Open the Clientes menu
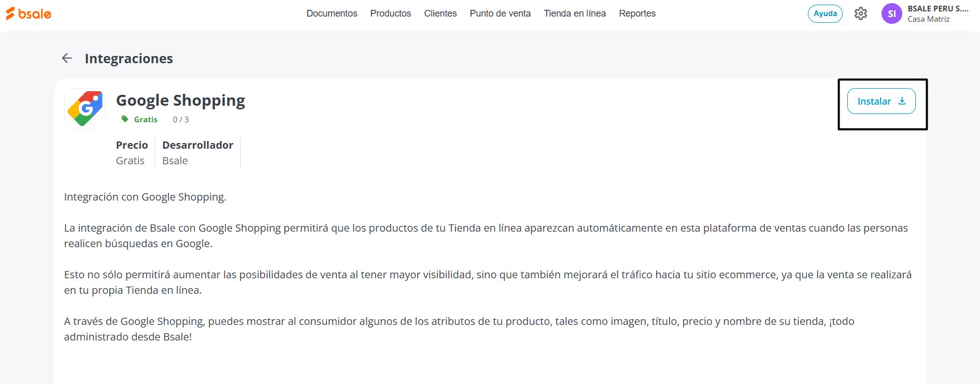This screenshot has width=980, height=384. click(441, 13)
